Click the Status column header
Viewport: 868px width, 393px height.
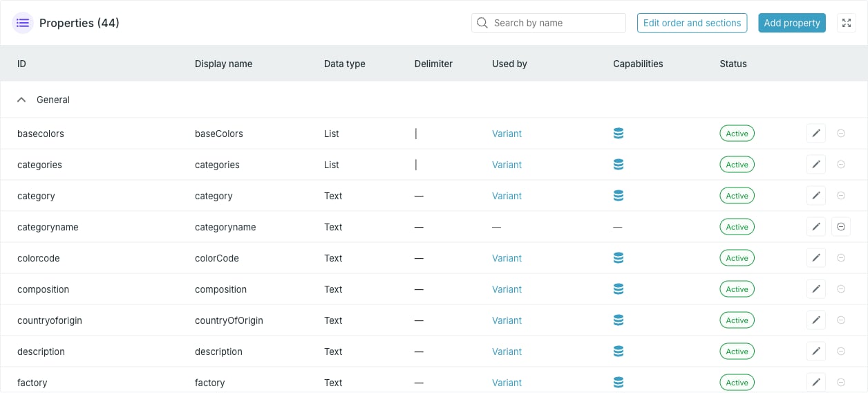point(733,64)
